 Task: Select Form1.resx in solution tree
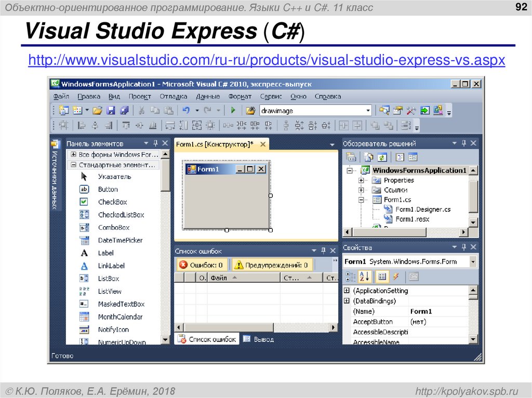(412, 219)
